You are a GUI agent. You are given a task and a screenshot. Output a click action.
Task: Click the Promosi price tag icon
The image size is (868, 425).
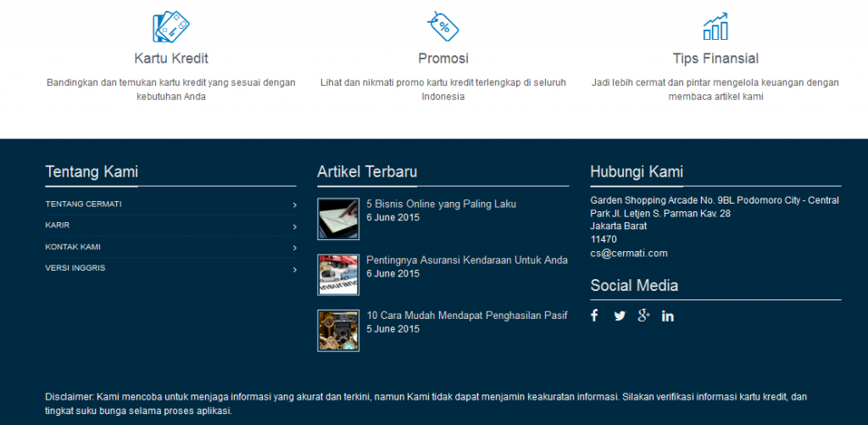[442, 26]
